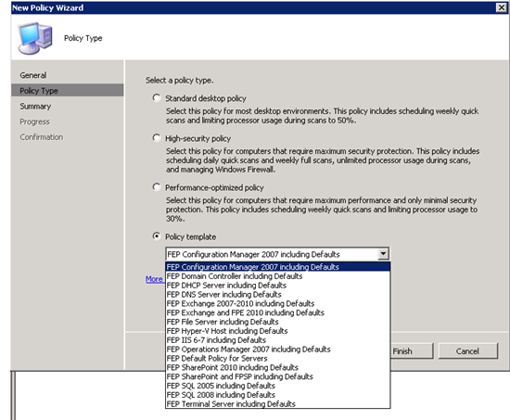510x420 pixels.
Task: Select FEP DHCP Server including Defaults
Action: (x=278, y=286)
